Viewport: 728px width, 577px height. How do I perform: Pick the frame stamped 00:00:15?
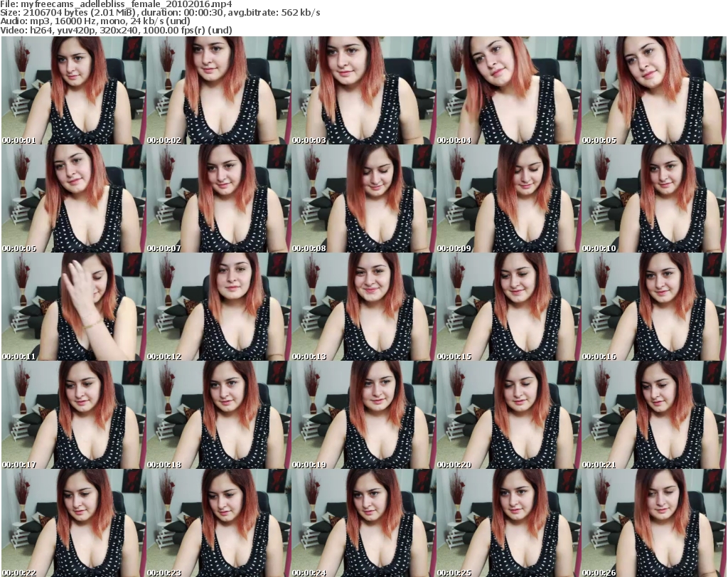508,307
